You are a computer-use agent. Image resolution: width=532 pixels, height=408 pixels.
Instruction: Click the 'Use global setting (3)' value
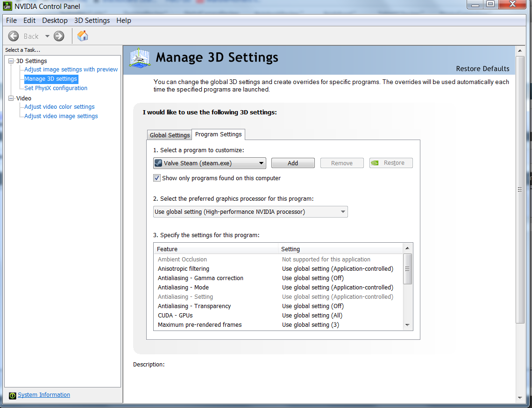pos(311,325)
